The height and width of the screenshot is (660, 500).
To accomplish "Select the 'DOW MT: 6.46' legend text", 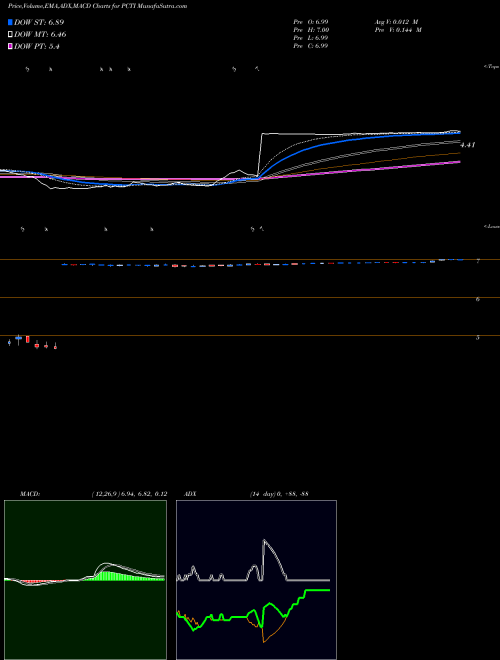I will 40,35.
